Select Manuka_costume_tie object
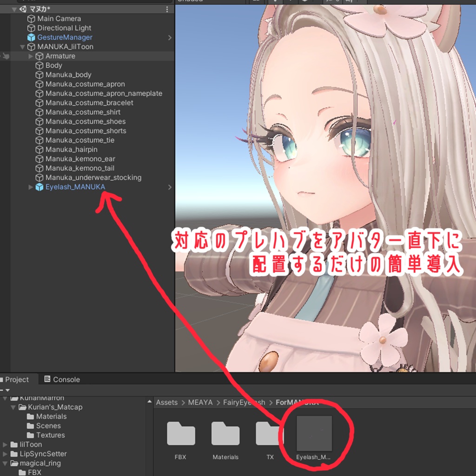 tap(80, 140)
